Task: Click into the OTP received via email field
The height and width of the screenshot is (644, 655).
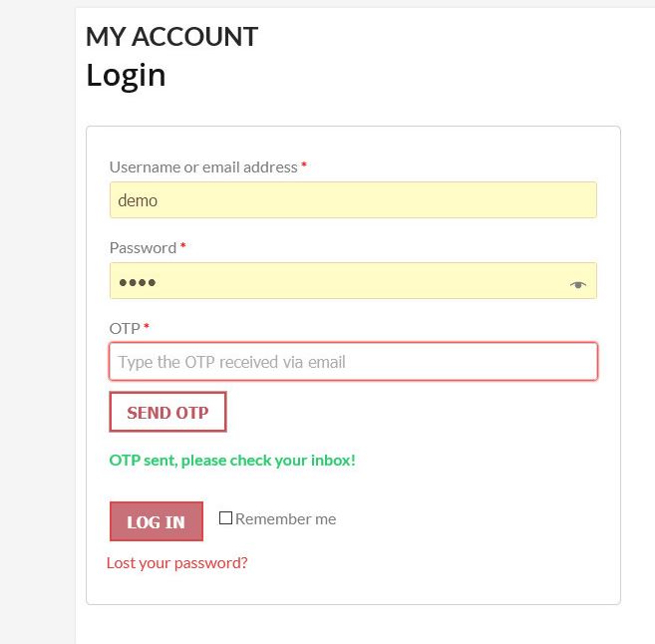Action: (353, 361)
